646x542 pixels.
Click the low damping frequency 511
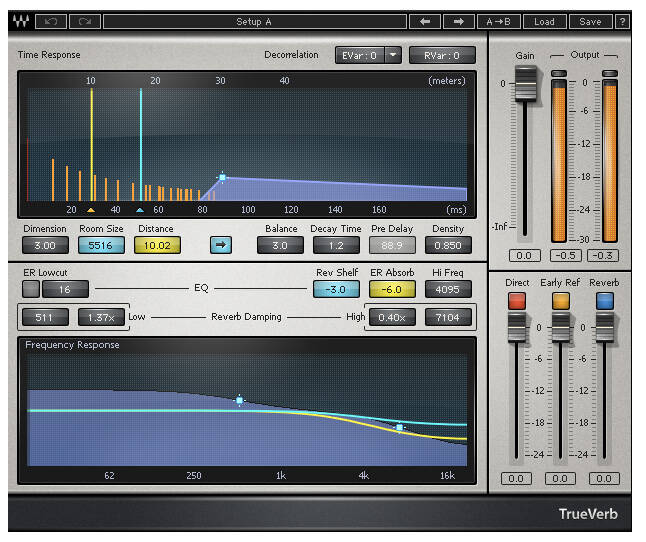click(x=45, y=317)
